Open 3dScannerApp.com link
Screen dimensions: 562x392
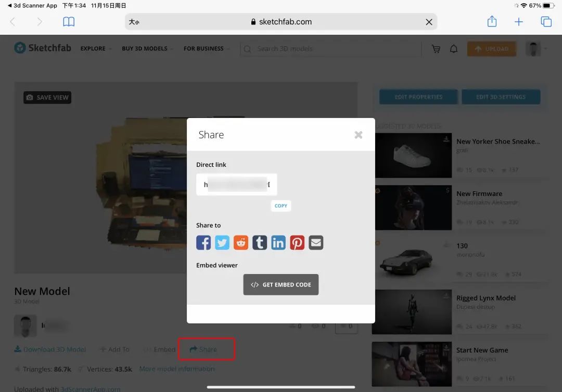(x=91, y=389)
